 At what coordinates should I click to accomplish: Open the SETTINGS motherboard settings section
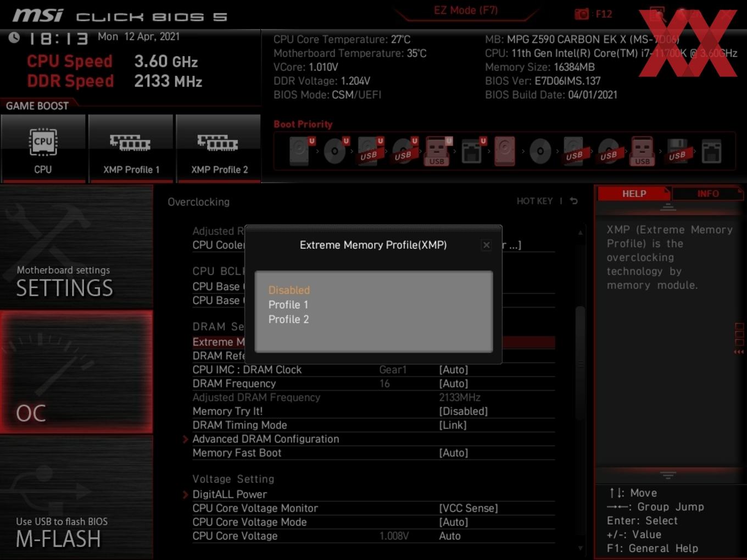(76, 247)
